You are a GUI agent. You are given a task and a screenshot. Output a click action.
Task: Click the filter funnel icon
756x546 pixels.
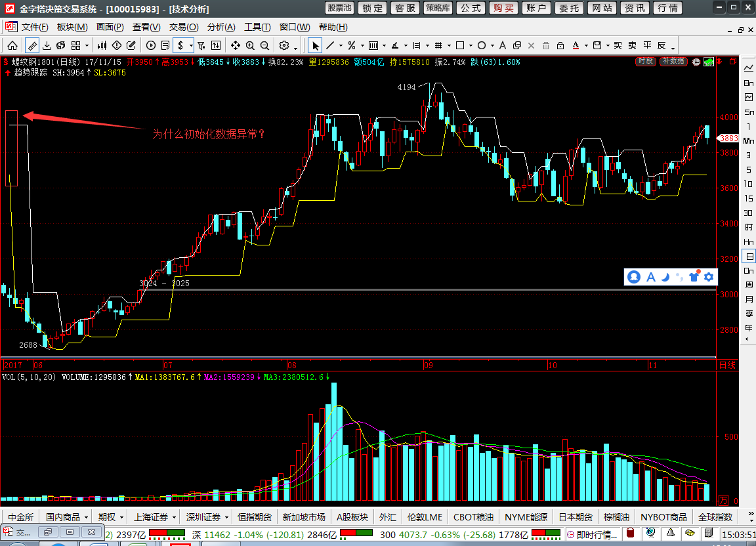click(x=201, y=45)
